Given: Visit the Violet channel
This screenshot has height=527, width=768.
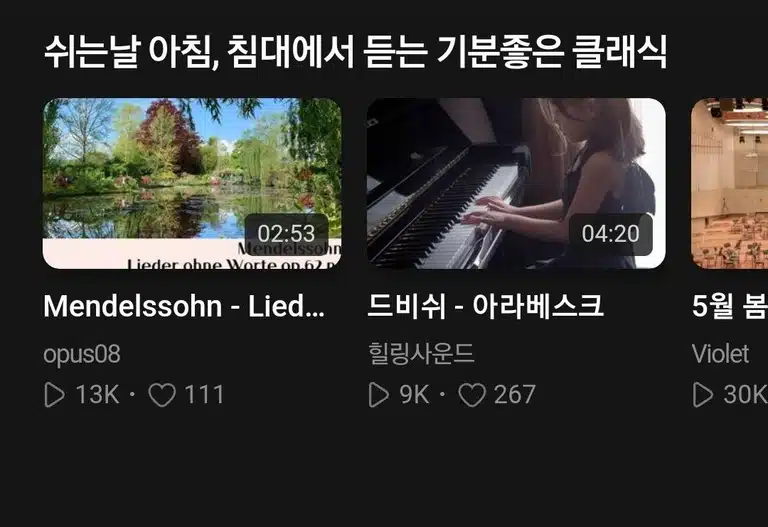Looking at the screenshot, I should (720, 354).
